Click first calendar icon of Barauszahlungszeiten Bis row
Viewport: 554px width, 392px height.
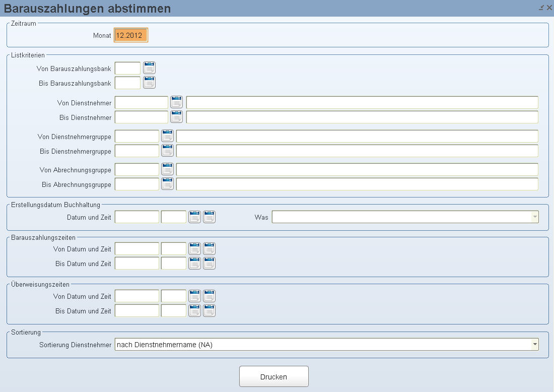[x=195, y=263]
